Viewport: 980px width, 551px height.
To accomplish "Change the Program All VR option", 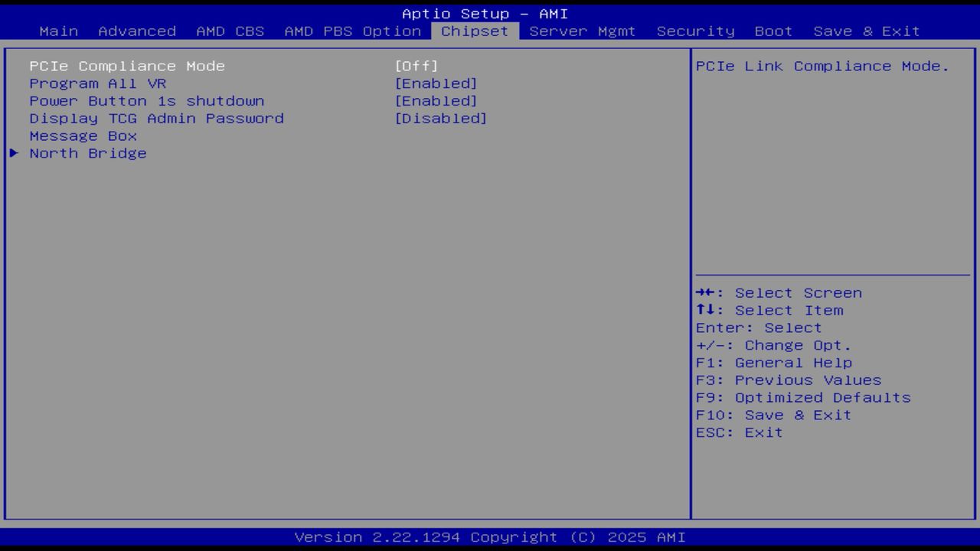I will 98,83.
